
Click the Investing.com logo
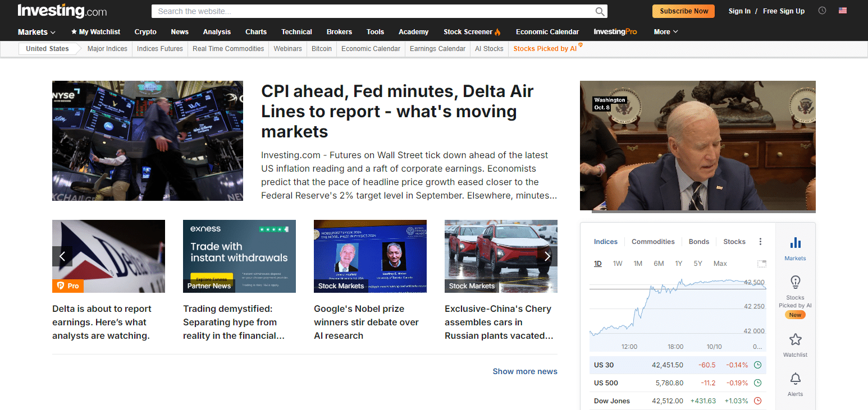click(x=62, y=11)
